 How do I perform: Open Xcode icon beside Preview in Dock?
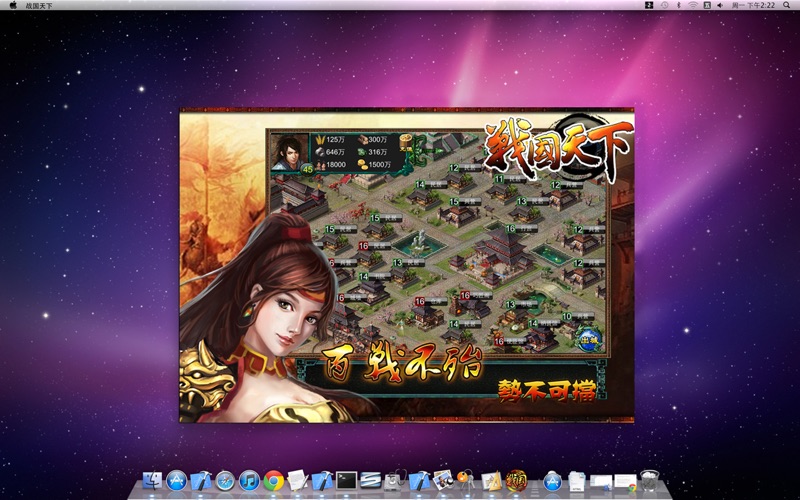419,481
